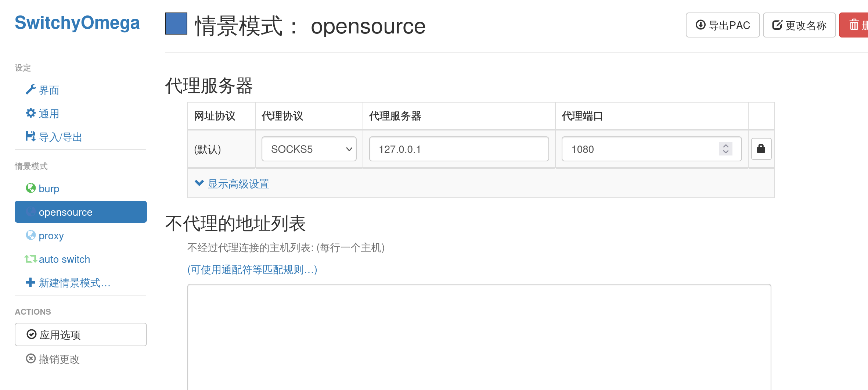This screenshot has width=868, height=390.
Task: Click chevron icon next to 显示高级设置
Action: 199,183
